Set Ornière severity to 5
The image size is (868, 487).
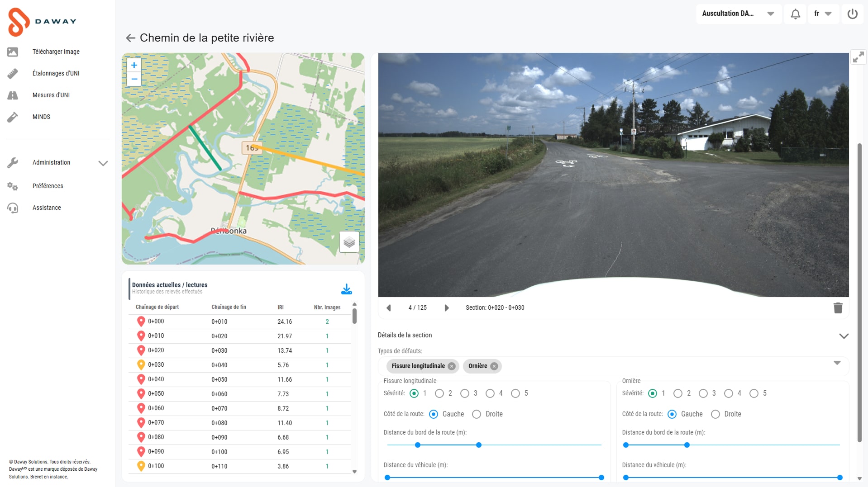point(754,393)
